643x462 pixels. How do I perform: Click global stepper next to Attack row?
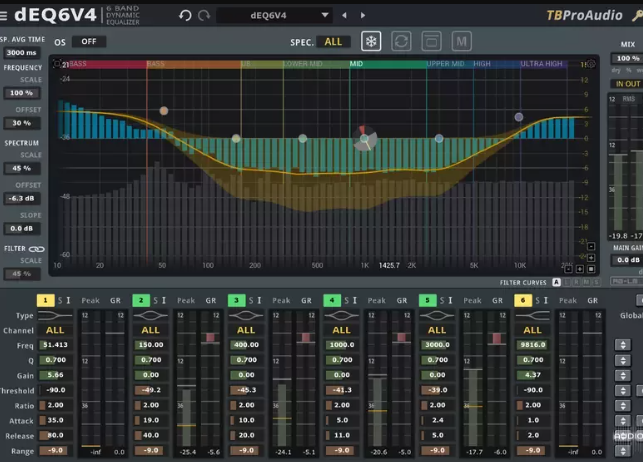pos(623,421)
